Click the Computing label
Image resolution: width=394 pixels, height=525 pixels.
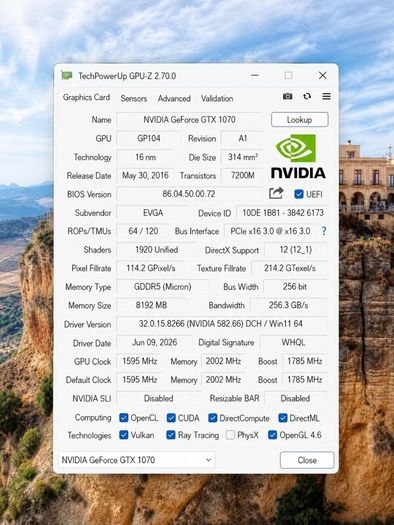pos(93,418)
